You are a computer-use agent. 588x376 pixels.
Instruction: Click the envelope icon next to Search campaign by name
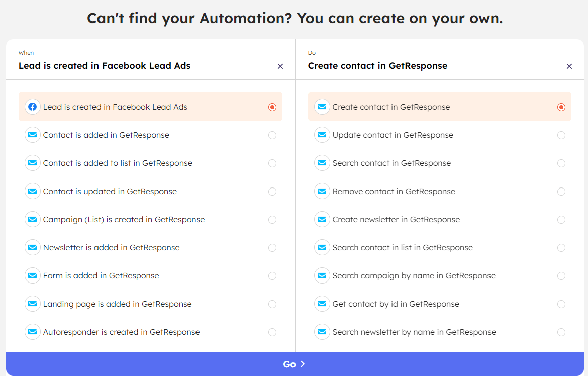(322, 275)
